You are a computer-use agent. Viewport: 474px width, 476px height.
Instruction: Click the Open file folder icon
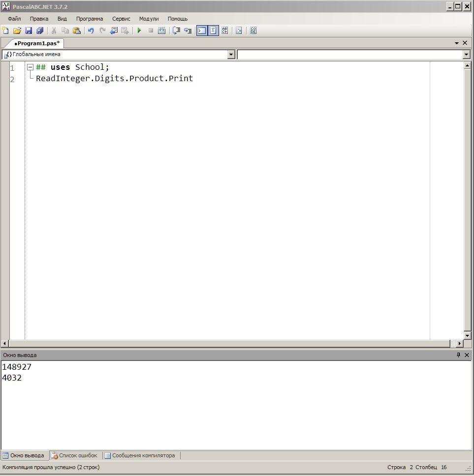pos(17,30)
